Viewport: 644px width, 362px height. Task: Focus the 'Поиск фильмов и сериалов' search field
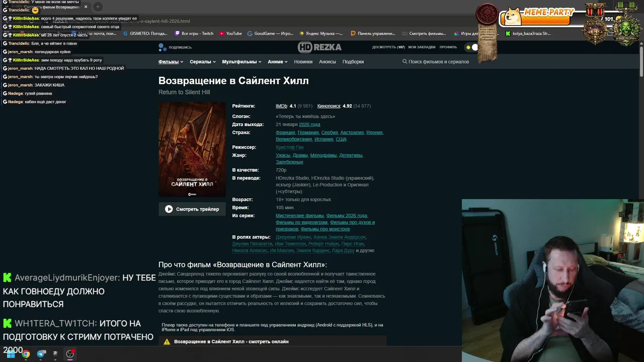pyautogui.click(x=439, y=62)
